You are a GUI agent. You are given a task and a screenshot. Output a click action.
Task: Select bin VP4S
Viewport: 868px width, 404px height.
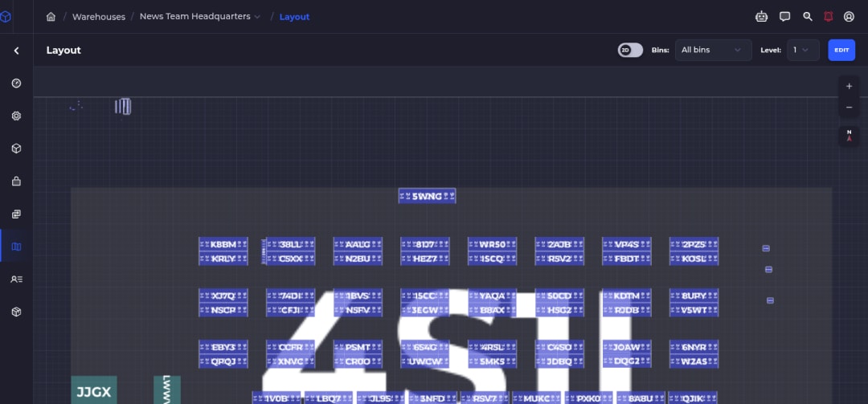coord(627,245)
